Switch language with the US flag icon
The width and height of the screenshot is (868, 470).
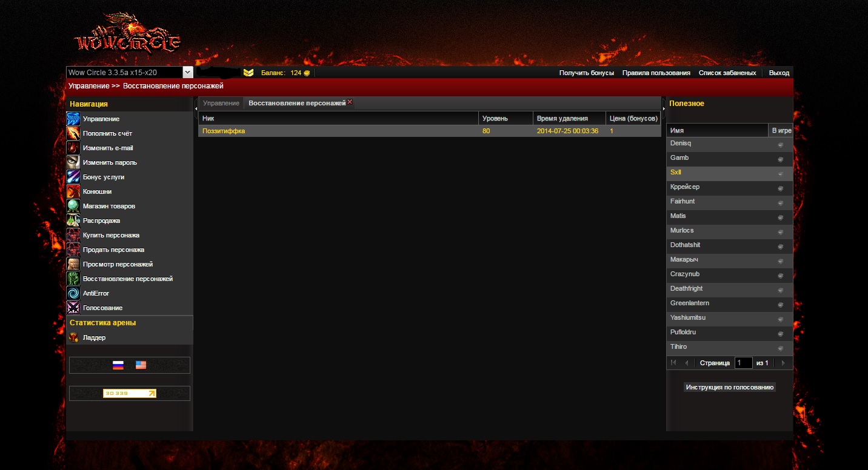(141, 365)
